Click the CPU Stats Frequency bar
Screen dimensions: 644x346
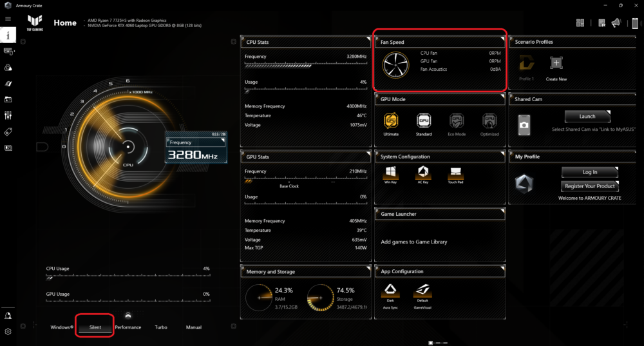[306, 64]
